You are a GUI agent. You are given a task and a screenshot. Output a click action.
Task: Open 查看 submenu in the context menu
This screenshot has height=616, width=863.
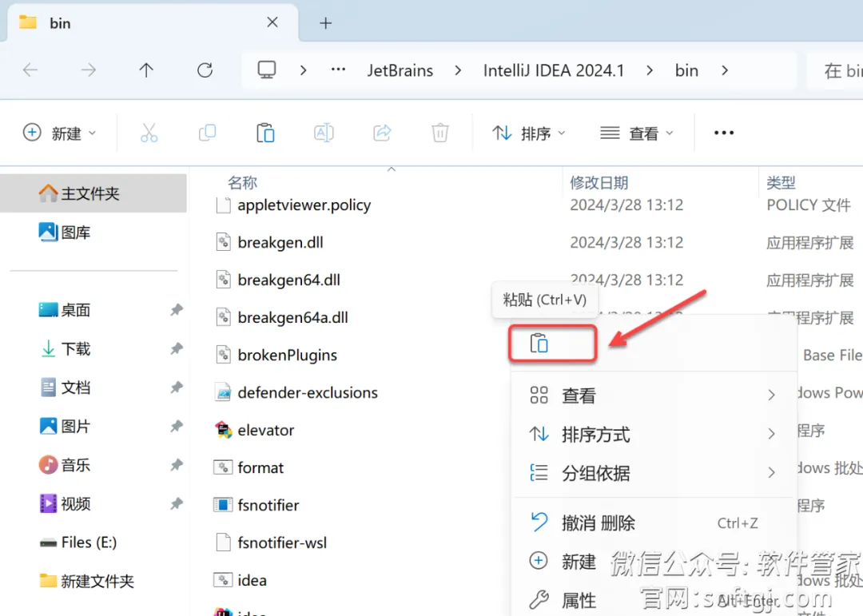[654, 395]
